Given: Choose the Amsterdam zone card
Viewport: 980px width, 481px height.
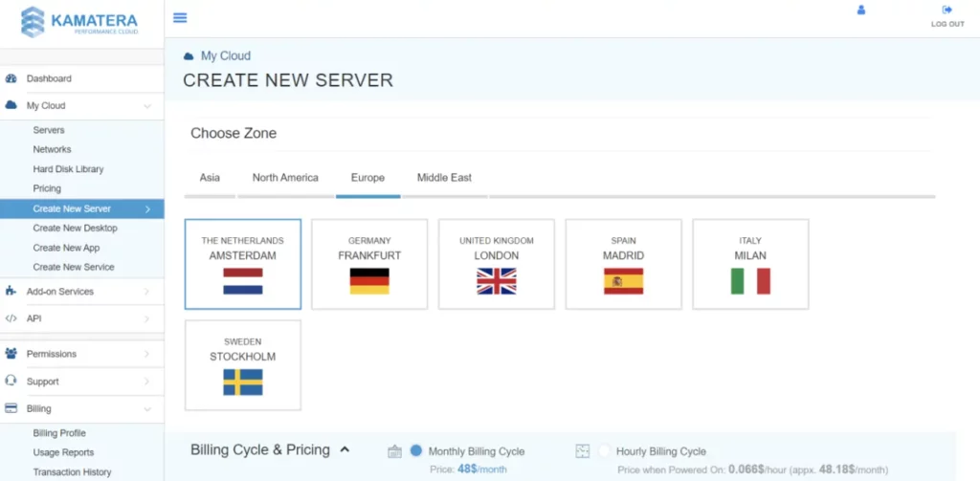Looking at the screenshot, I should tap(243, 264).
